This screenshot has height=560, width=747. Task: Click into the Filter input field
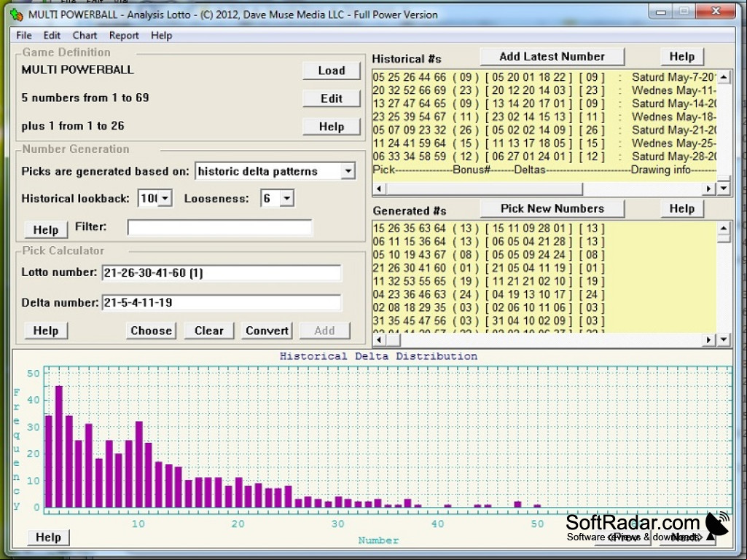coord(219,227)
